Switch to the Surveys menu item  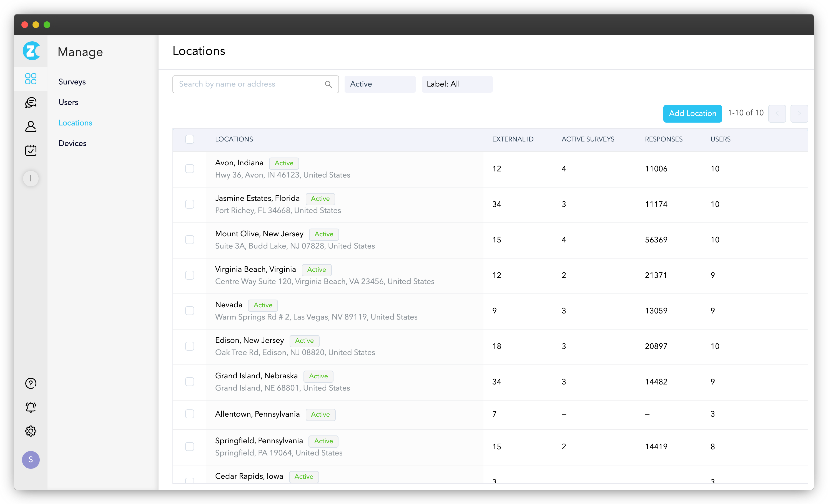pos(72,82)
